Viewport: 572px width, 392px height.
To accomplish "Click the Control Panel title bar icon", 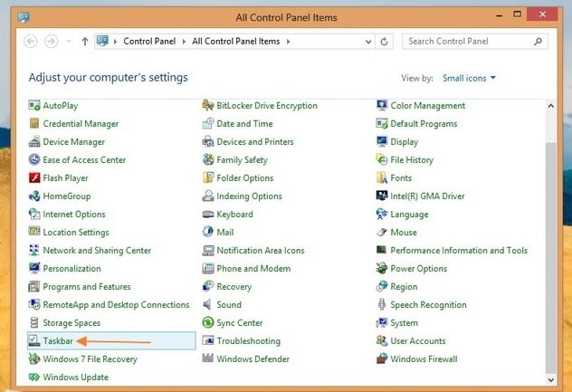I will (24, 17).
